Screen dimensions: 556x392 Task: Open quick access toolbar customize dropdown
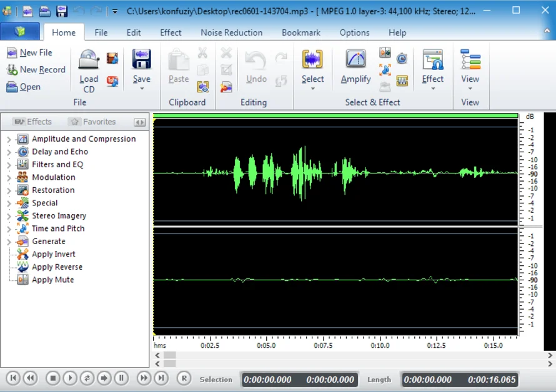point(115,11)
